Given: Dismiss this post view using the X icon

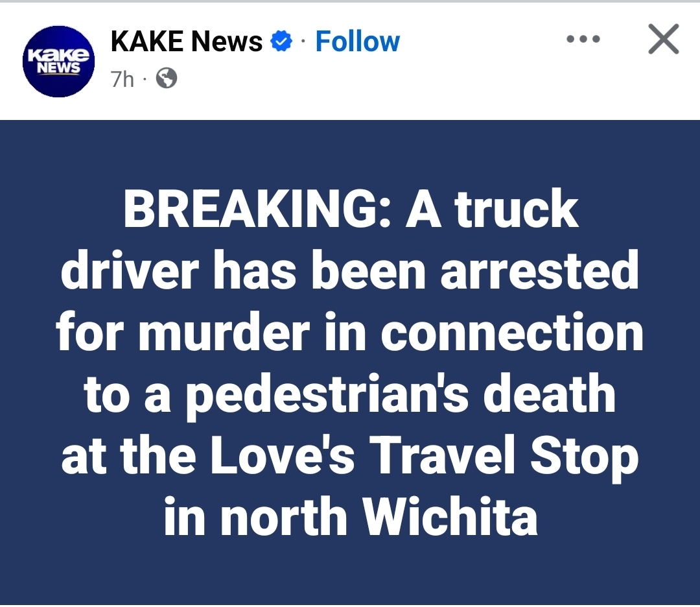Looking at the screenshot, I should tap(664, 39).
